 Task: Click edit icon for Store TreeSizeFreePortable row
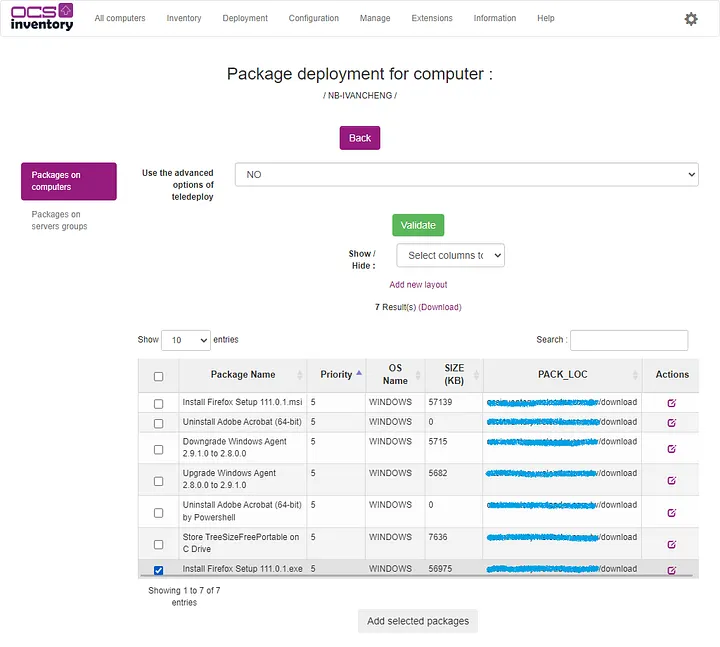coord(671,544)
